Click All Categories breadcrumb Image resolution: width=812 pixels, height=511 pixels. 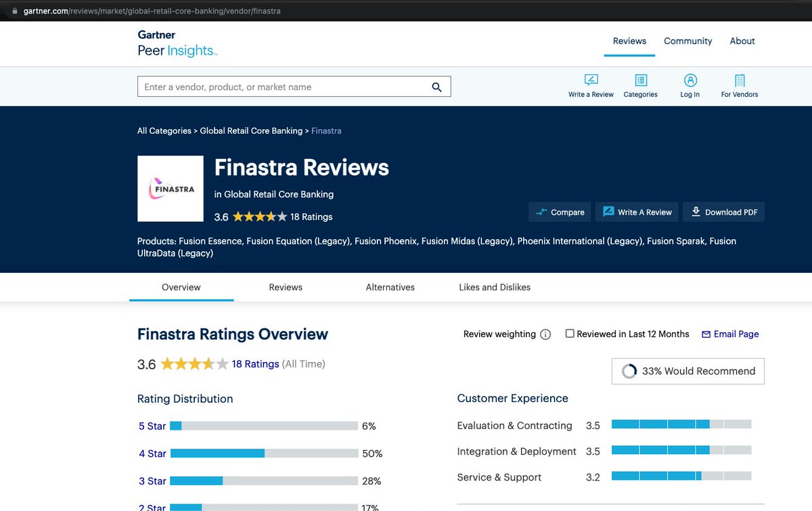[164, 131]
